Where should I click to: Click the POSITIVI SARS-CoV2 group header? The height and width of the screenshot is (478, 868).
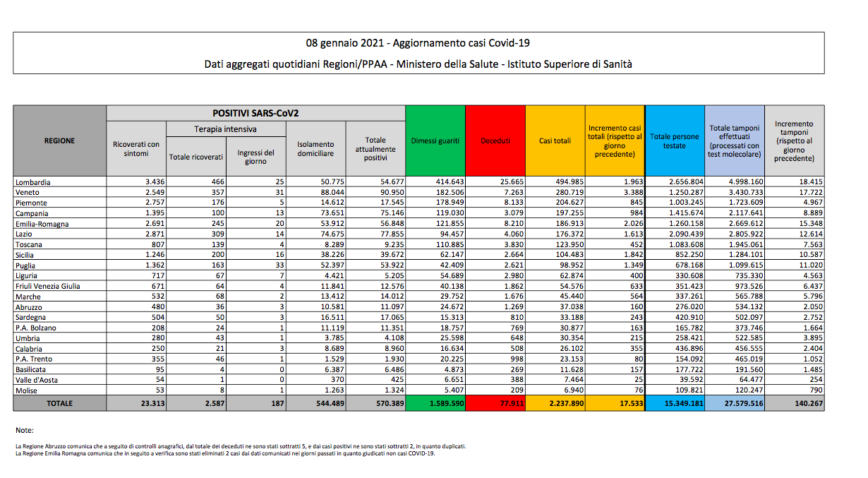(x=255, y=113)
